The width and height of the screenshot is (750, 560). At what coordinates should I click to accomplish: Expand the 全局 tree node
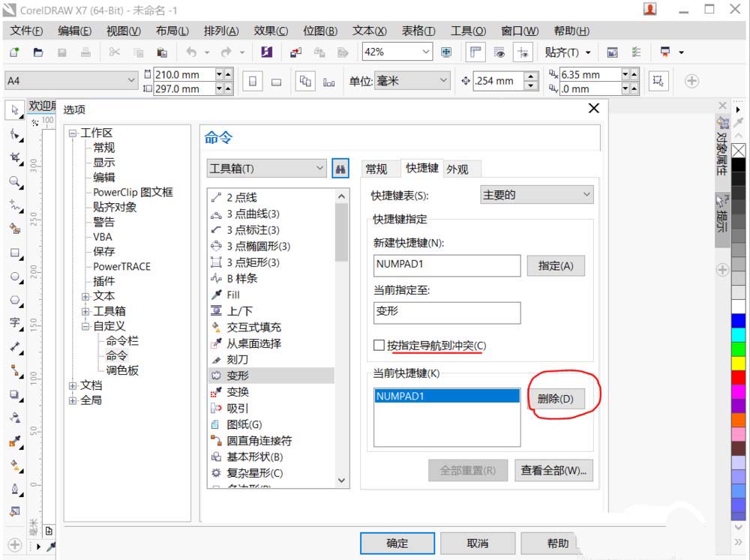(x=73, y=400)
